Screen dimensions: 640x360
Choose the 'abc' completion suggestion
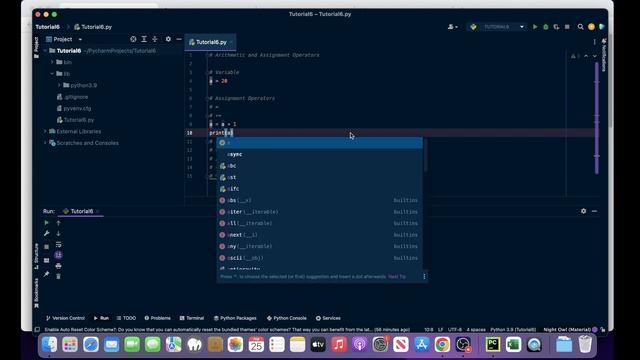coord(320,166)
